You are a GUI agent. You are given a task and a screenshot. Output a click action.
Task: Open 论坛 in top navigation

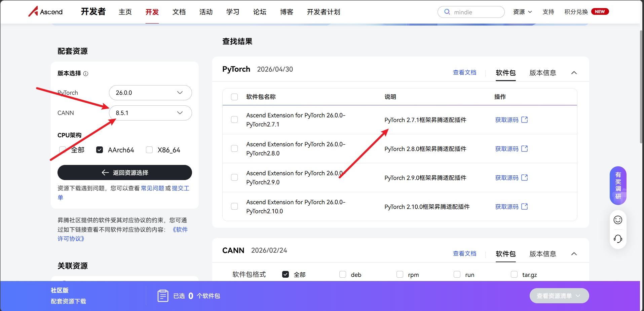tap(260, 12)
